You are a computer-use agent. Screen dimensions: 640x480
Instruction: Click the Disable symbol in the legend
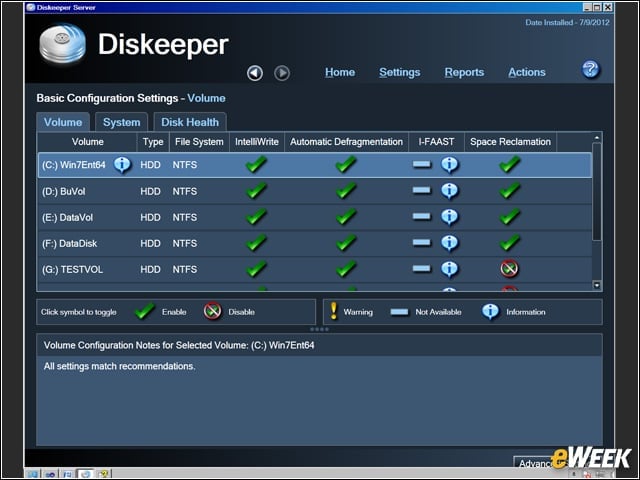(x=212, y=311)
